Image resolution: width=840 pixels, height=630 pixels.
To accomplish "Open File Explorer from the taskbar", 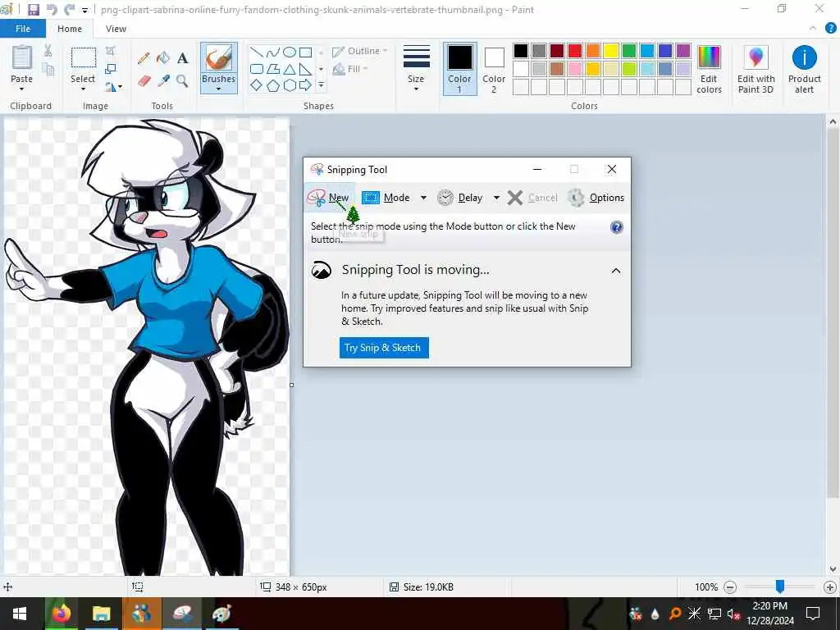I will pos(101,614).
